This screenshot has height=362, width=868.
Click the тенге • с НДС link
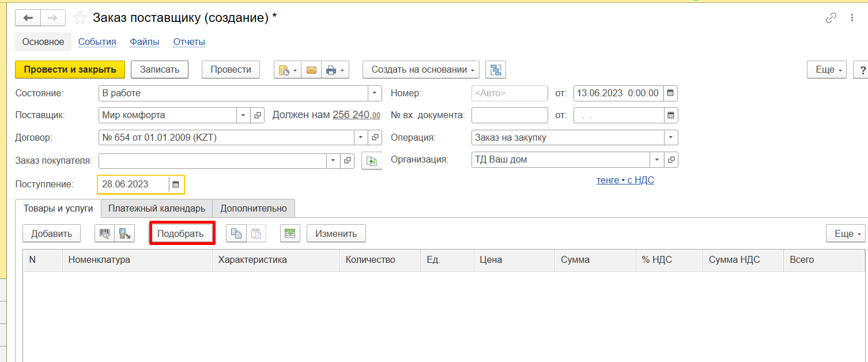pos(625,180)
